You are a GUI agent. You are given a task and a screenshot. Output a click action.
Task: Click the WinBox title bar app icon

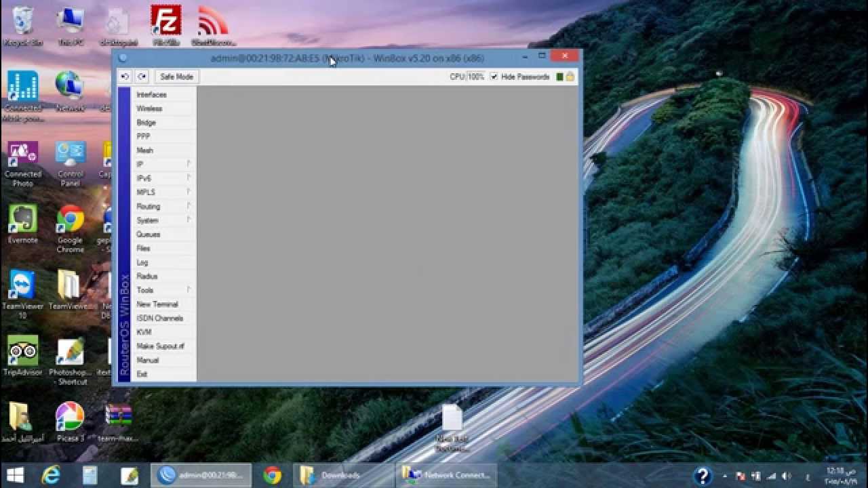point(123,58)
